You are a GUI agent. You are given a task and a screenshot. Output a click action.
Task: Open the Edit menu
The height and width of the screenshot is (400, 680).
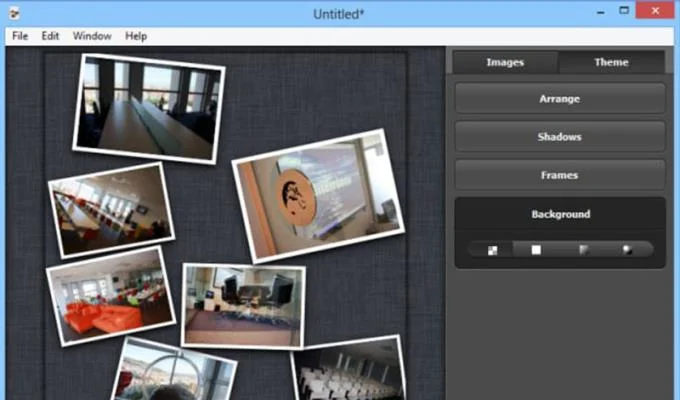coord(50,36)
